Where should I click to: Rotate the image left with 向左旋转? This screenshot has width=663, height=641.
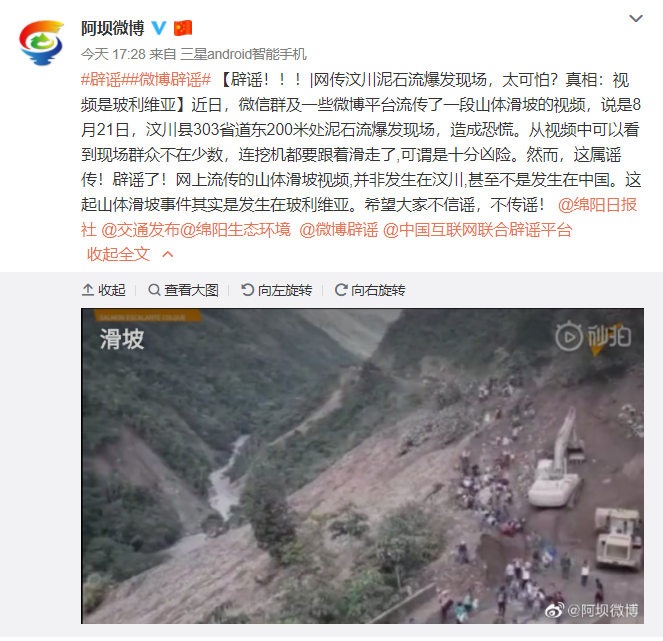coord(277,290)
